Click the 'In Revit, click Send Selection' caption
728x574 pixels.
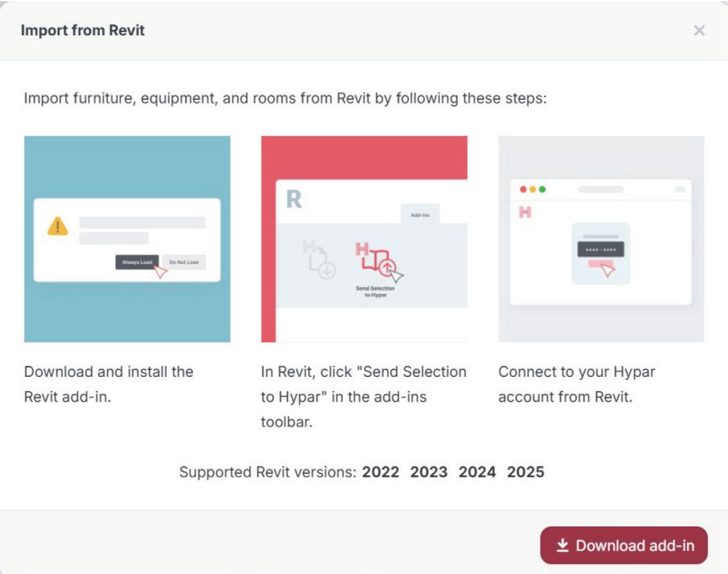point(363,396)
